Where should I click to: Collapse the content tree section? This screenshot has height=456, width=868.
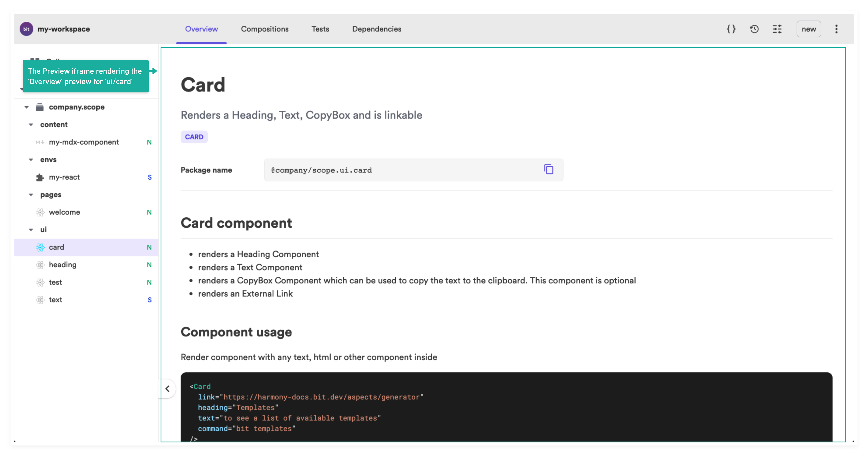(x=31, y=124)
